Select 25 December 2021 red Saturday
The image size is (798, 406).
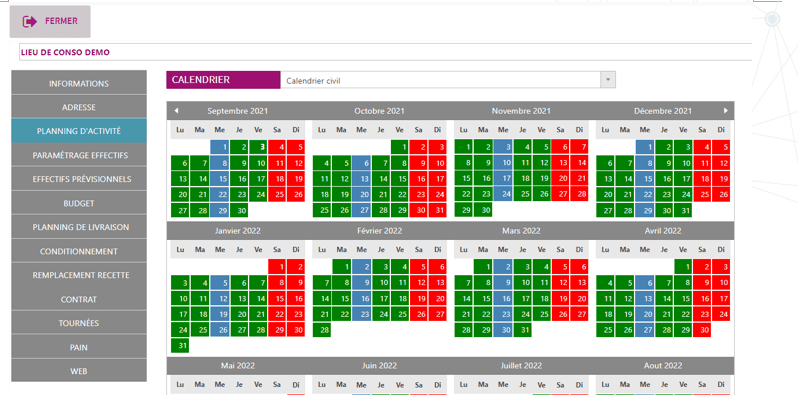(x=702, y=195)
